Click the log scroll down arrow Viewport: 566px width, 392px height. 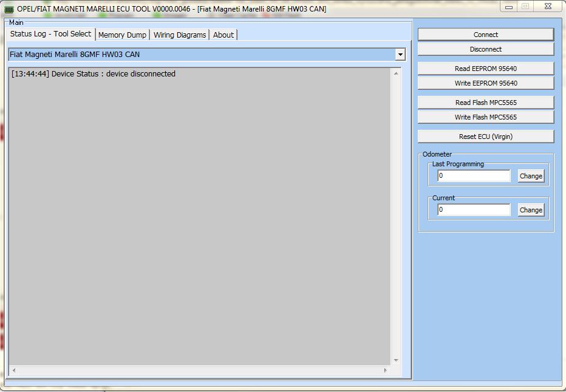[x=396, y=360]
